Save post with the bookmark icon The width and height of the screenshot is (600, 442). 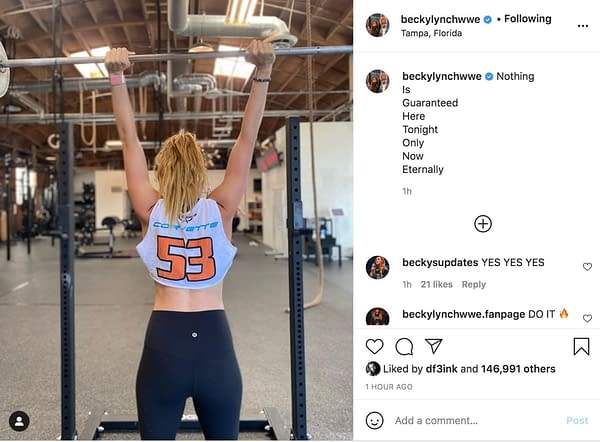[x=581, y=346]
